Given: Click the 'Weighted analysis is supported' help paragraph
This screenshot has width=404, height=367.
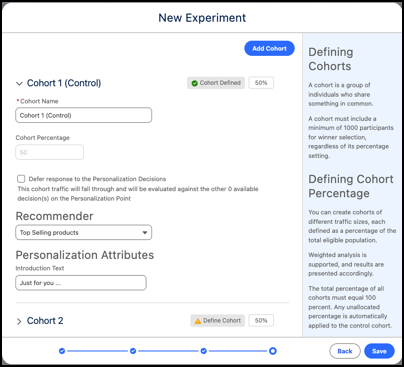Looking at the screenshot, I should [346, 264].
